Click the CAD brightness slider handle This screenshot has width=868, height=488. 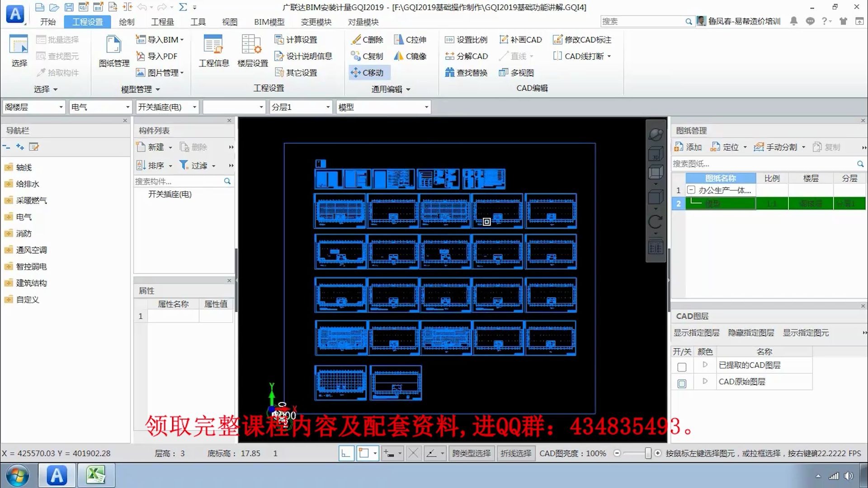coord(647,453)
